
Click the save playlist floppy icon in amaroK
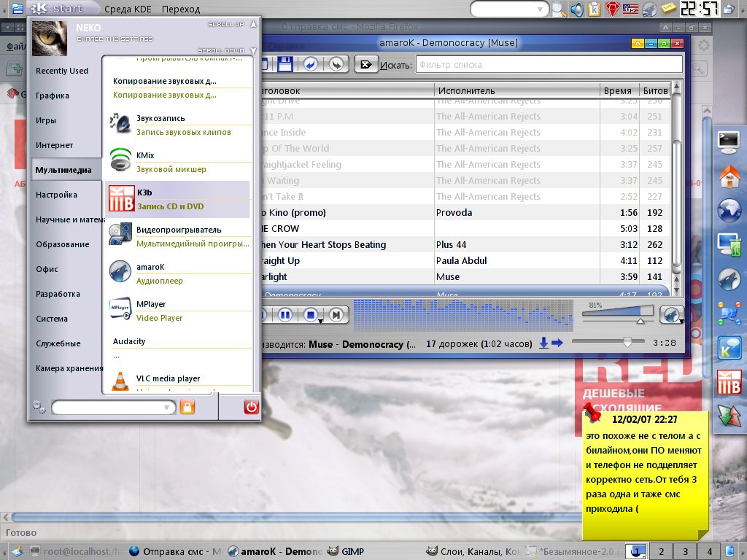[x=285, y=64]
